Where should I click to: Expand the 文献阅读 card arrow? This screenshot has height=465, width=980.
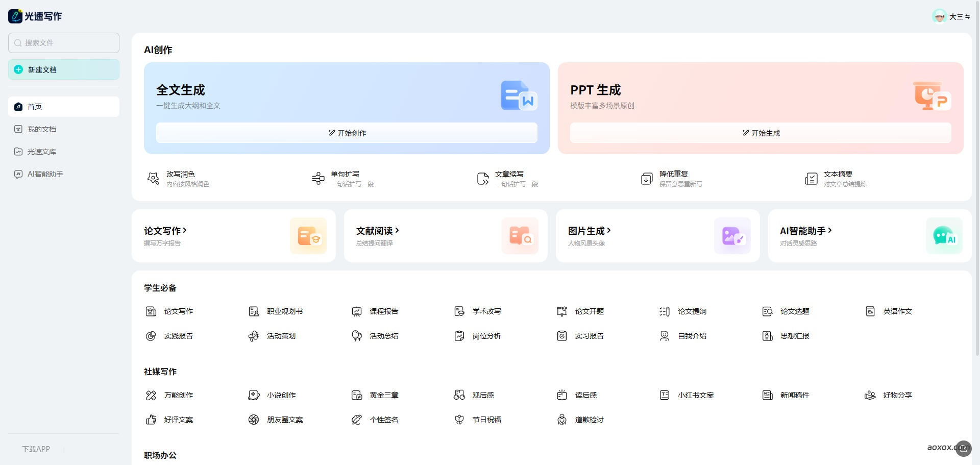pos(397,230)
